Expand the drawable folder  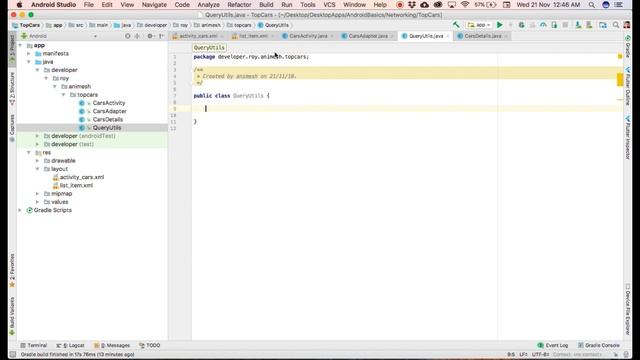pos(38,160)
